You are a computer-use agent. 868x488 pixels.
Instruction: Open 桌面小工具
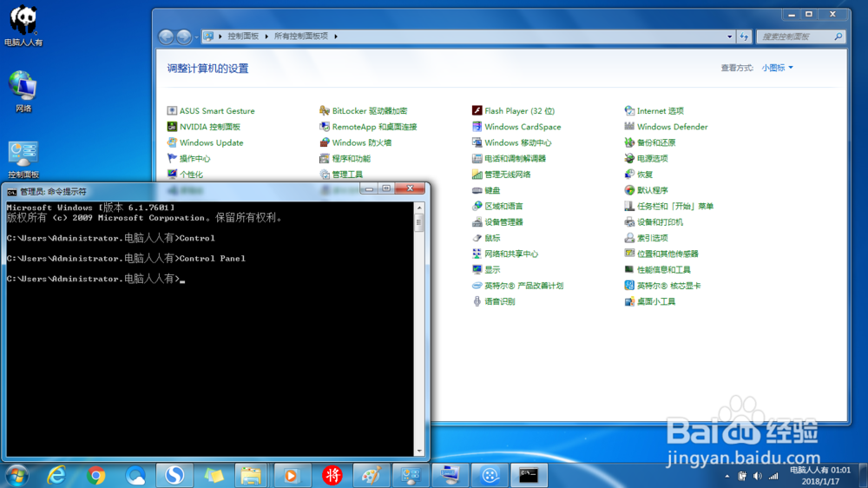(650, 301)
